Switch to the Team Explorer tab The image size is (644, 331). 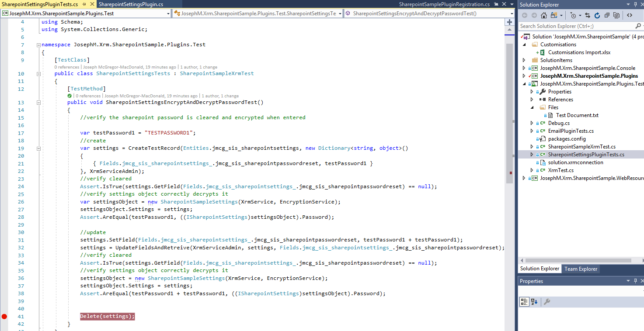click(581, 269)
